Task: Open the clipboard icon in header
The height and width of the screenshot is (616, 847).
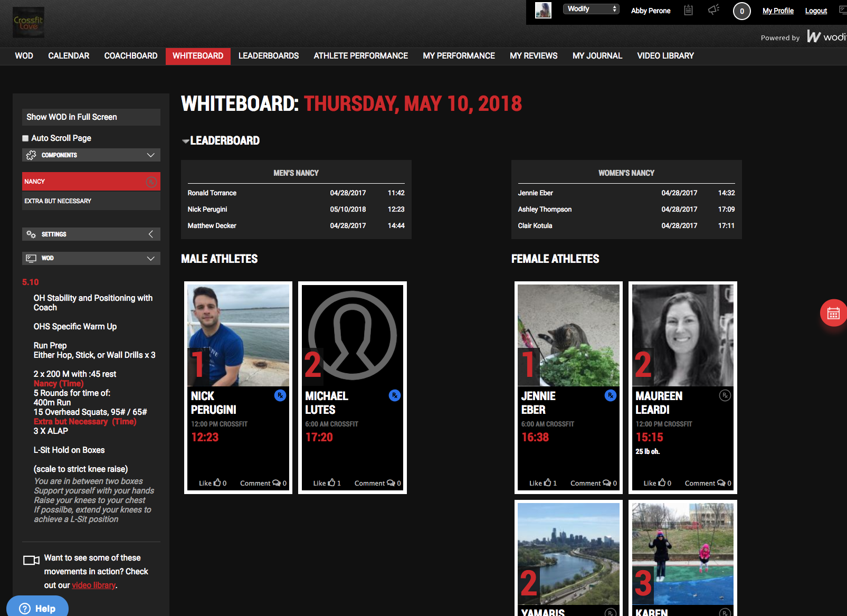Action: tap(688, 10)
